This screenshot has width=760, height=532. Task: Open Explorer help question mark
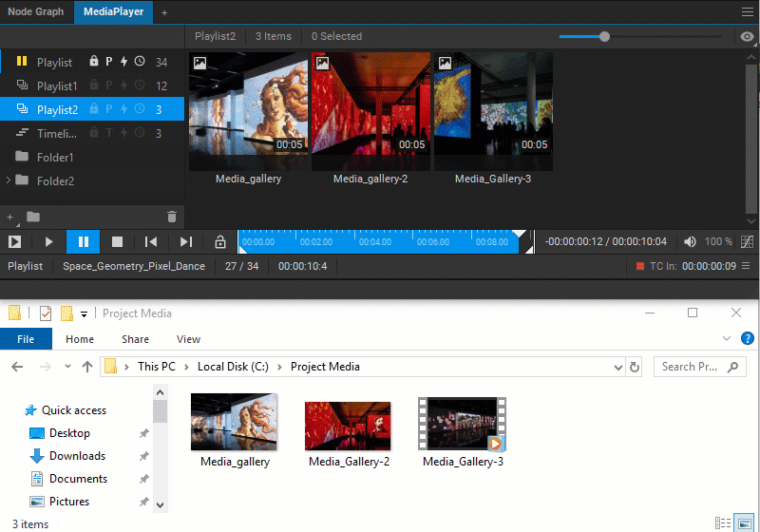click(x=747, y=338)
